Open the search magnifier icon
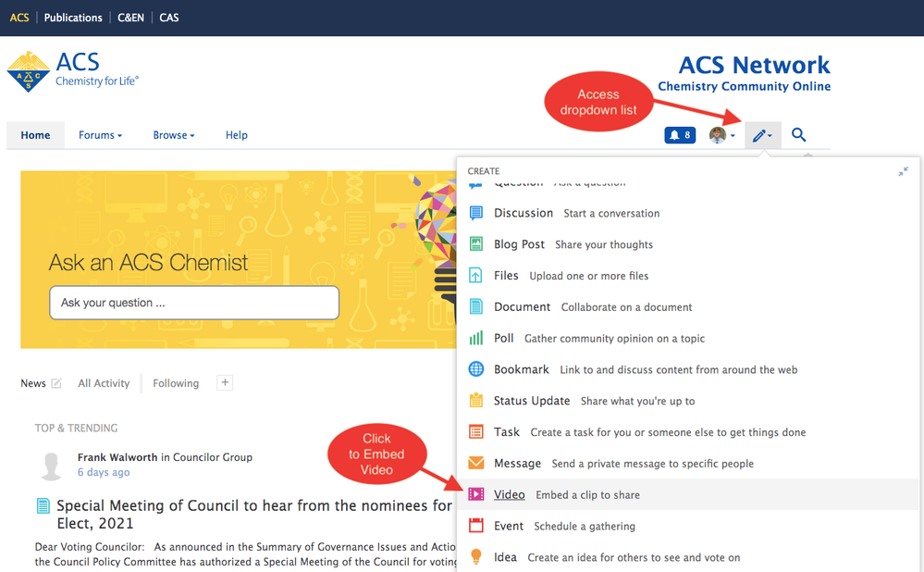The width and height of the screenshot is (924, 572). point(799,135)
